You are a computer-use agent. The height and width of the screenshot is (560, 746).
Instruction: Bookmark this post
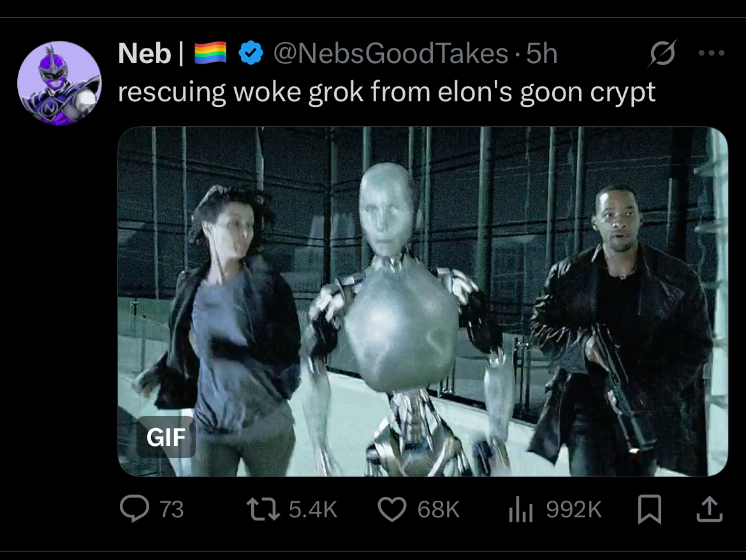click(650, 509)
